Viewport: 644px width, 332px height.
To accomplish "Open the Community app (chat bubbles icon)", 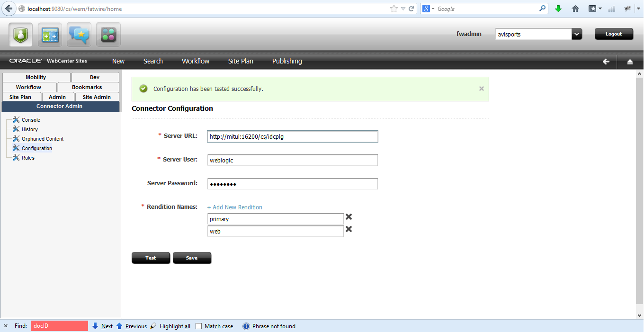I will pos(79,34).
